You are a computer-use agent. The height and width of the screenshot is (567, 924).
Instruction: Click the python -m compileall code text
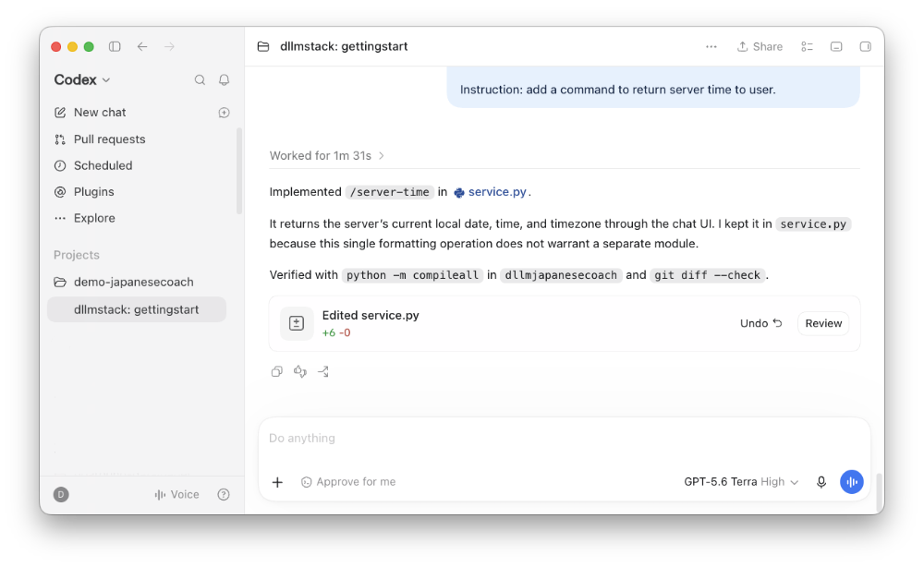[x=412, y=275]
